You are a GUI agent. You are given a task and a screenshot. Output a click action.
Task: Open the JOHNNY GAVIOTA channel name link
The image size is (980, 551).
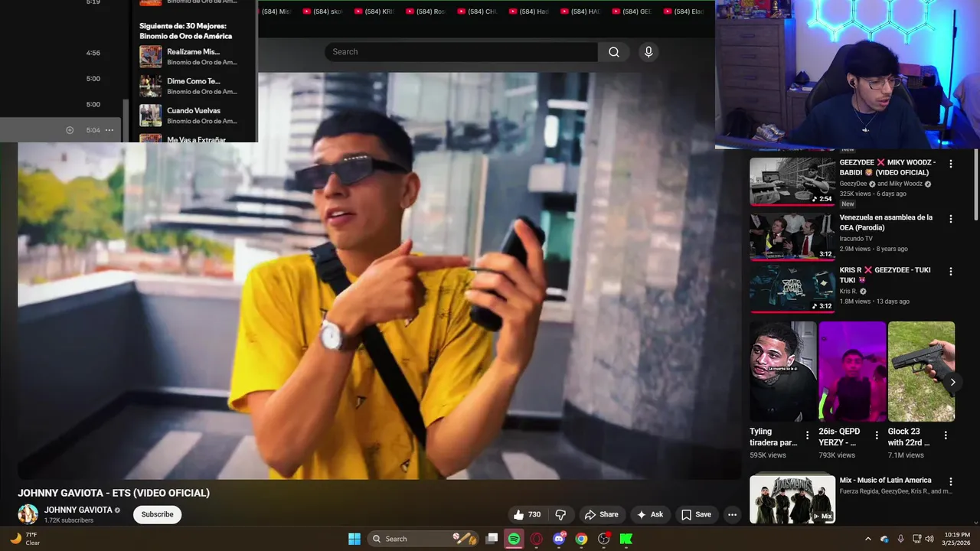(78, 510)
